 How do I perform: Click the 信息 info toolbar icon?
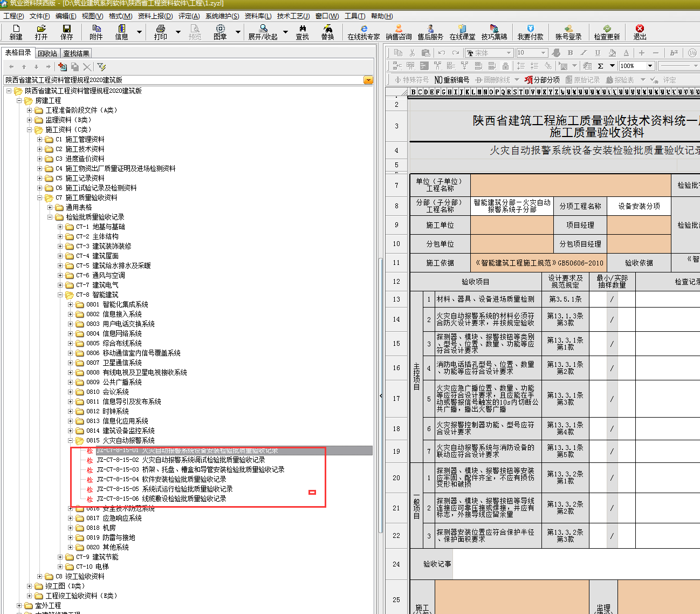point(121,32)
